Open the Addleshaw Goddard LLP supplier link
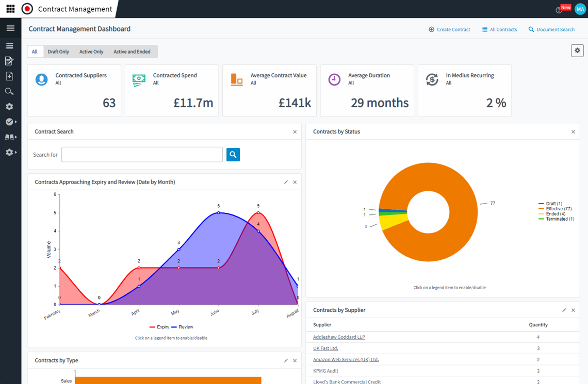The image size is (588, 384). coord(339,337)
